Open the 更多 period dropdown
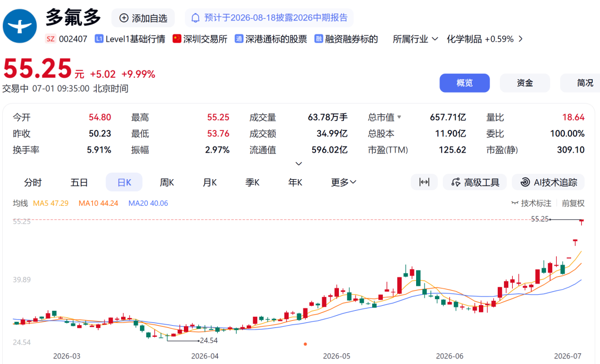The height and width of the screenshot is (364, 600). [x=343, y=183]
